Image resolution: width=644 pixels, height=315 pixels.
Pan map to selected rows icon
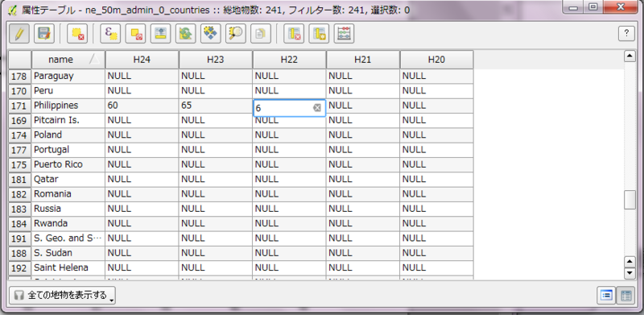(211, 34)
